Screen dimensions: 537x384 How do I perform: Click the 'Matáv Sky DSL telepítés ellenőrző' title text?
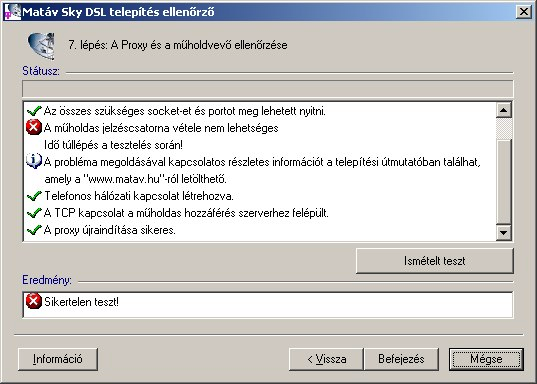coord(118,12)
